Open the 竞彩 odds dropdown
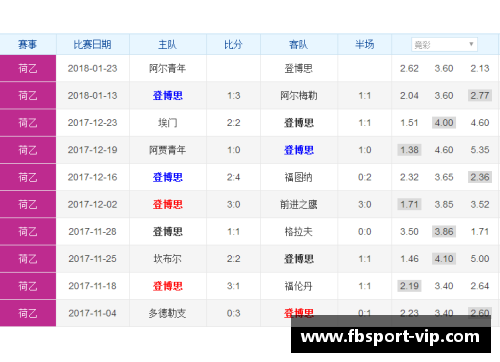500x362 pixels. [444, 44]
